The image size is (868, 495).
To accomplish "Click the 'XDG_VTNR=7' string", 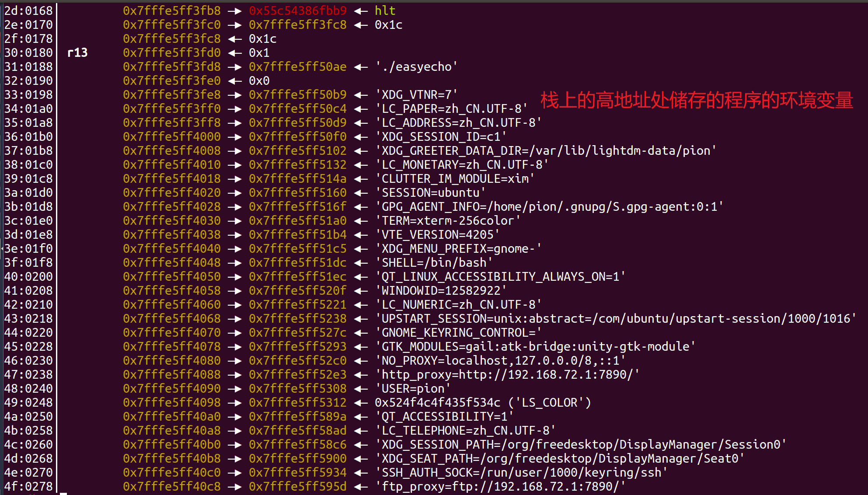I will 416,95.
